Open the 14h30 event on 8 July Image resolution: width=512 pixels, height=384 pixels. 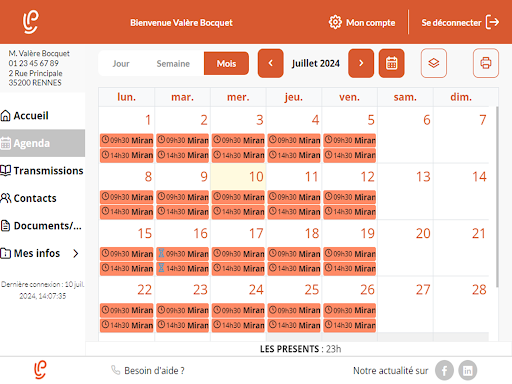pos(127,212)
